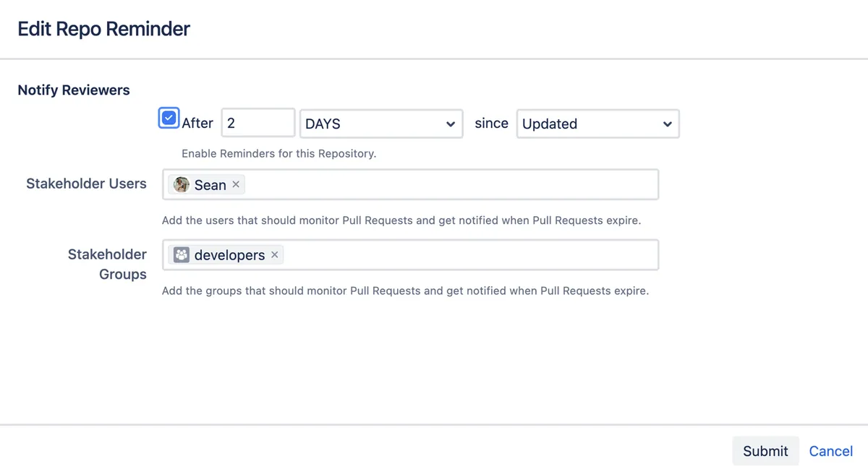Screen dimensions: 868x469
Task: Click the Stakeholder Users label
Action: [x=86, y=184]
